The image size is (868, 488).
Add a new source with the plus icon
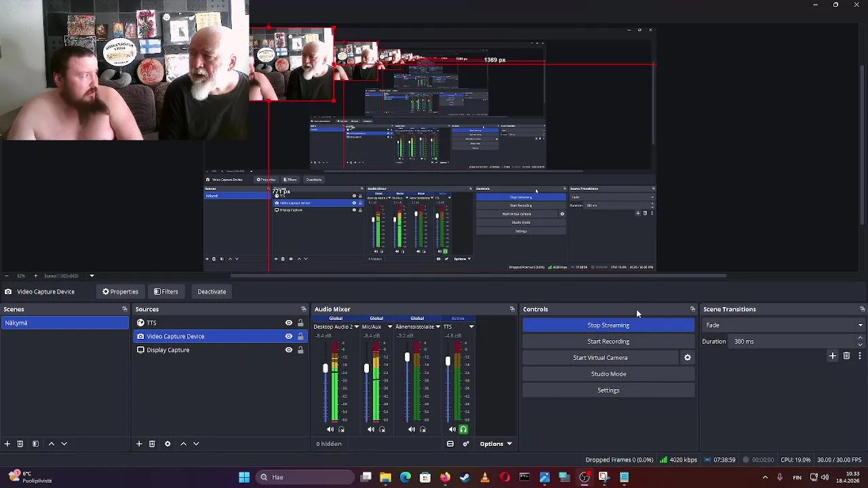coord(139,443)
